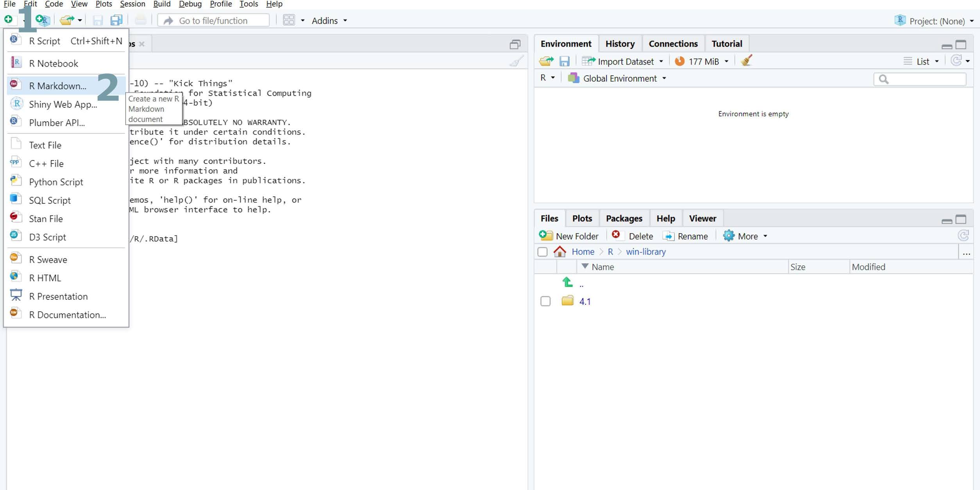Open the History tab

coord(620,43)
